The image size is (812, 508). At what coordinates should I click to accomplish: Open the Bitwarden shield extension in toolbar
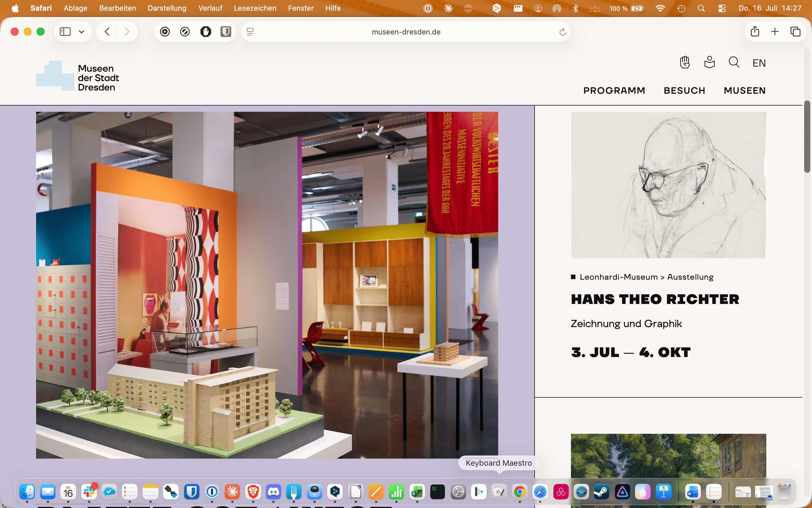pos(226,32)
